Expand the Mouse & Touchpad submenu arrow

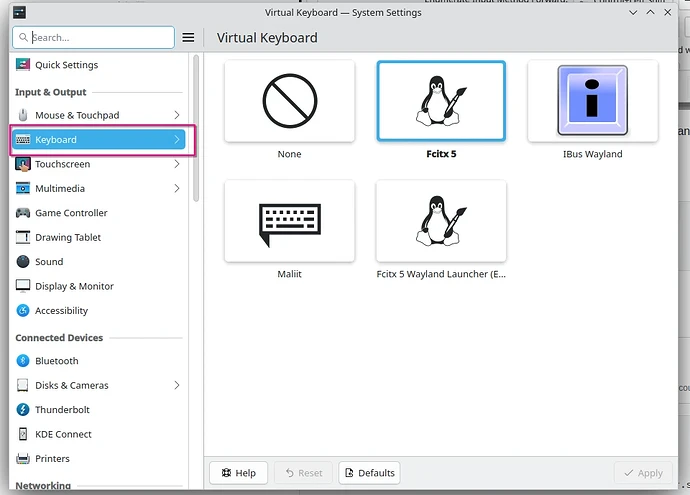pyautogui.click(x=177, y=115)
